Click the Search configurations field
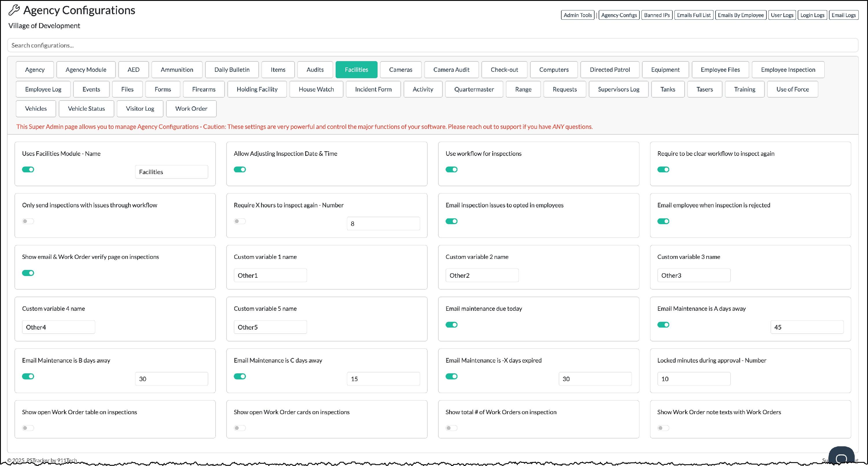This screenshot has height=466, width=868. click(433, 45)
